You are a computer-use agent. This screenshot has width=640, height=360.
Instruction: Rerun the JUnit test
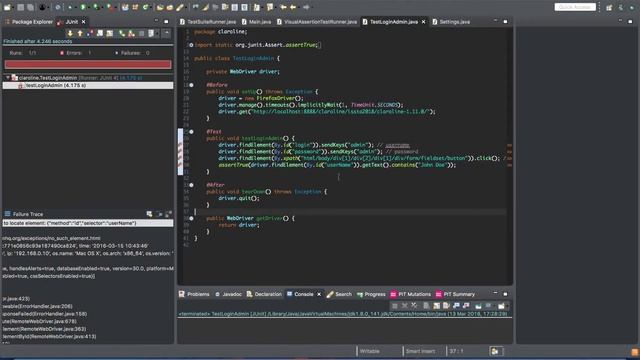122,33
